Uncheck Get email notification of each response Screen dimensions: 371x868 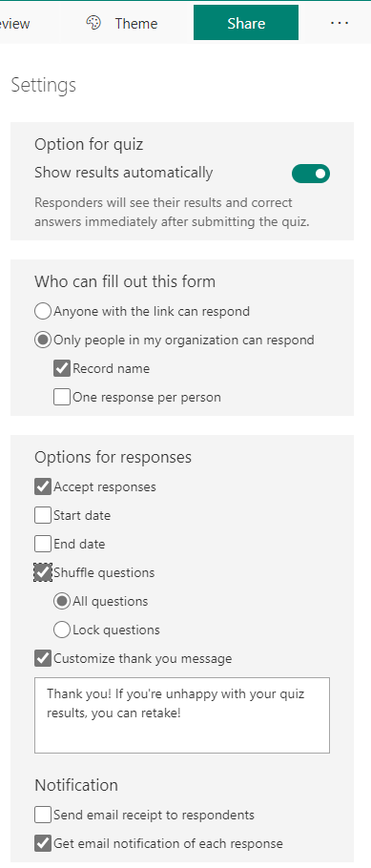click(43, 843)
